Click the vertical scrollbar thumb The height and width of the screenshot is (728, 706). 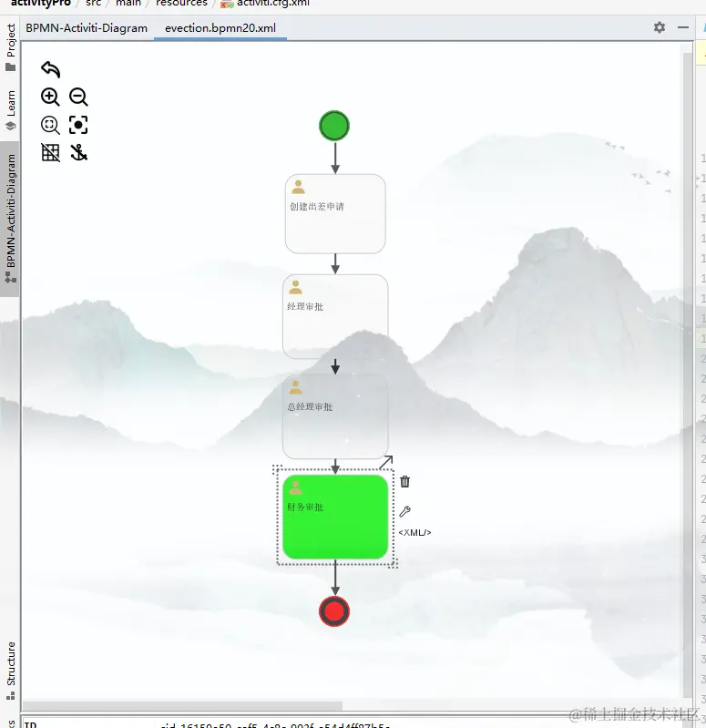tap(688, 375)
